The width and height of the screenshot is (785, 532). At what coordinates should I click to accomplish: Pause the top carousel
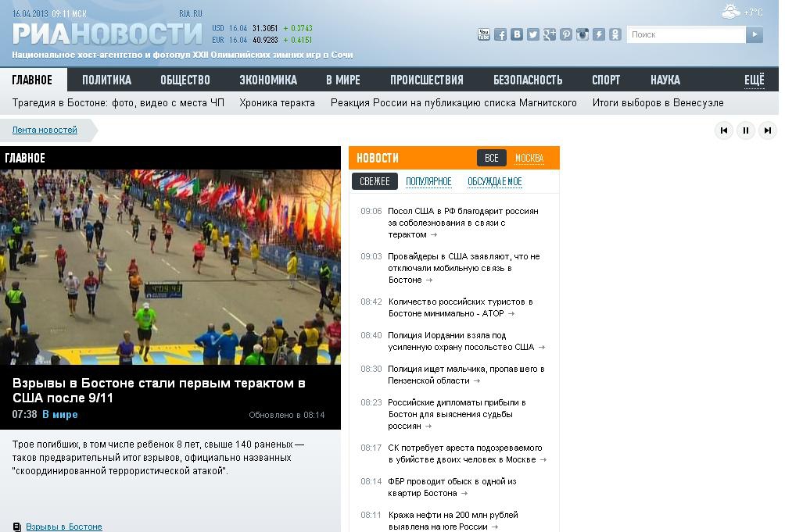click(746, 130)
